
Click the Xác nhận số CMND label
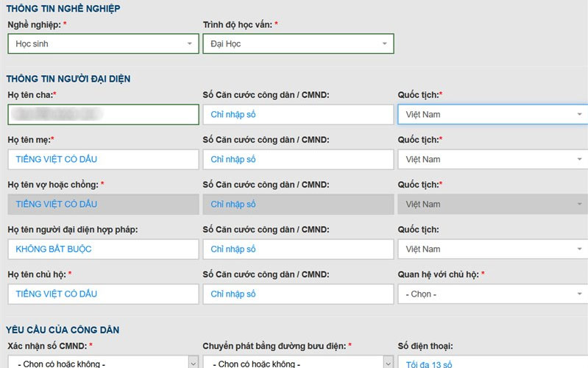click(50, 346)
